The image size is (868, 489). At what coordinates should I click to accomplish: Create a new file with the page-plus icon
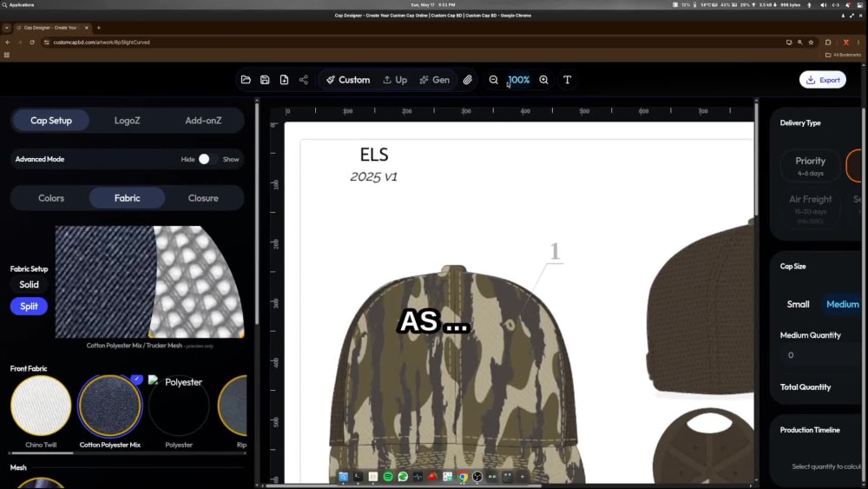[x=284, y=80]
